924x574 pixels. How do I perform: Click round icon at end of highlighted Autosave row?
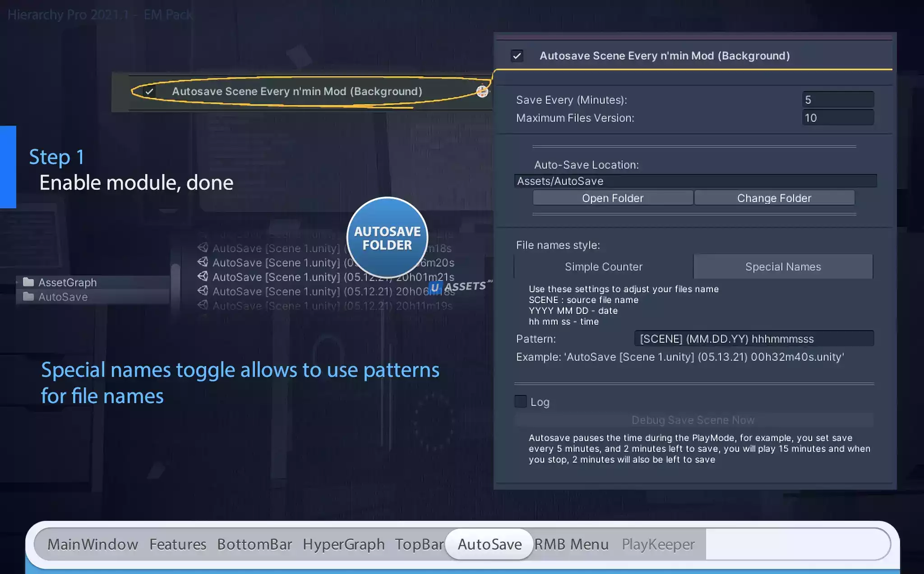coord(482,92)
